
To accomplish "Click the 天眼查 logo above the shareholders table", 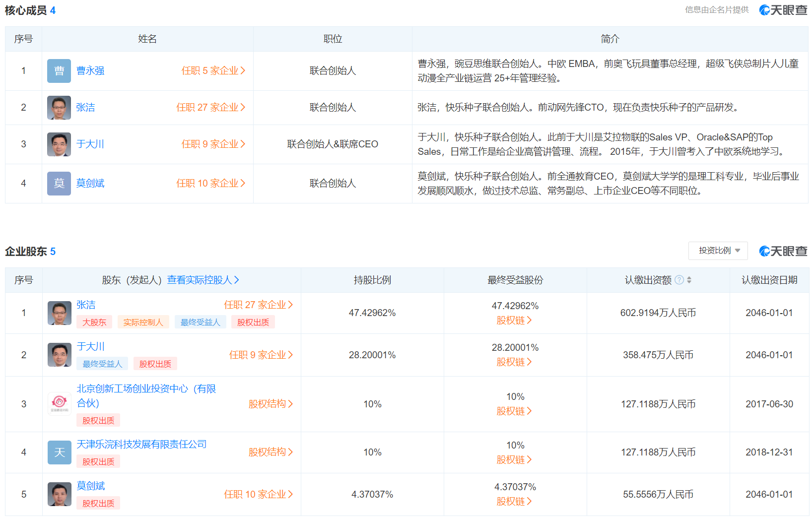I will (783, 252).
